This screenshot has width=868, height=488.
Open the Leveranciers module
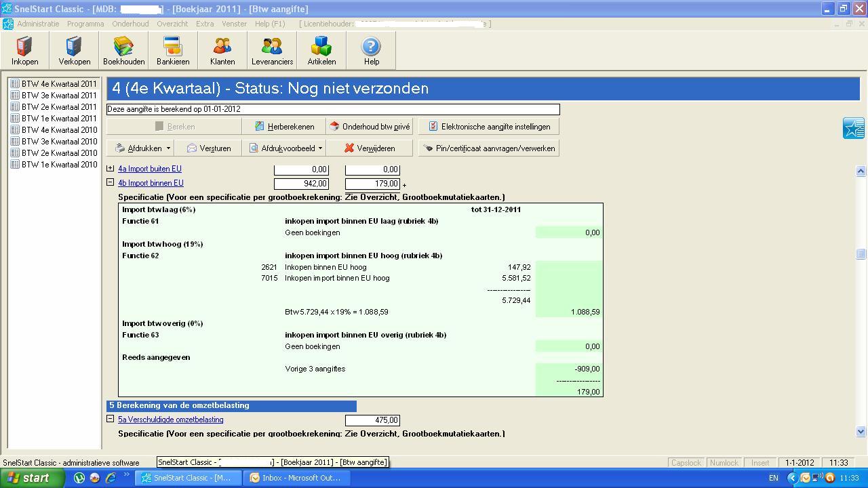point(272,51)
